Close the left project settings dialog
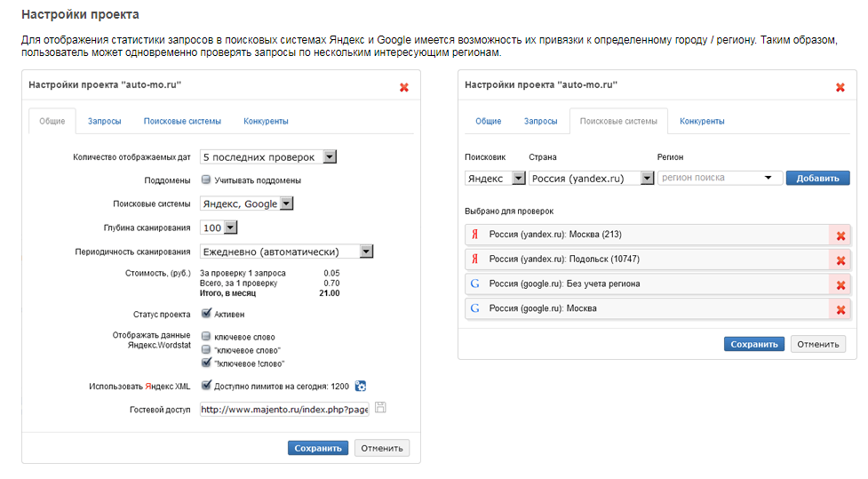868x479 pixels. coord(404,87)
